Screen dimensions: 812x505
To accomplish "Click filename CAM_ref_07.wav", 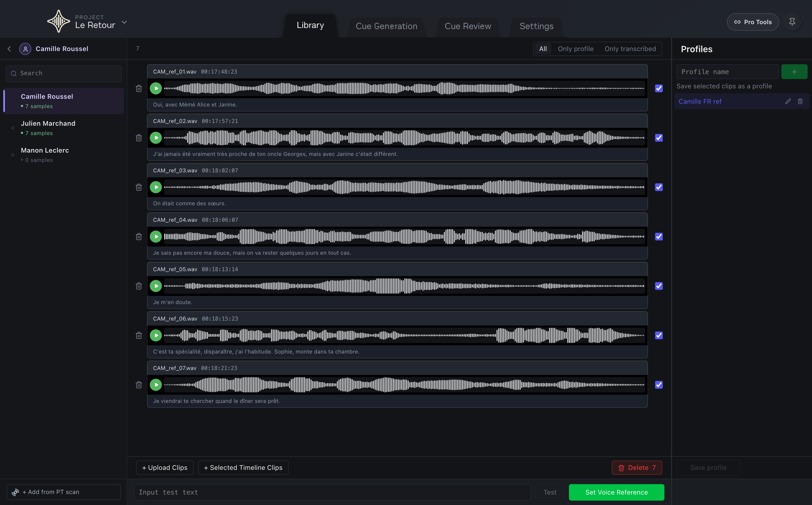I will [x=174, y=368].
